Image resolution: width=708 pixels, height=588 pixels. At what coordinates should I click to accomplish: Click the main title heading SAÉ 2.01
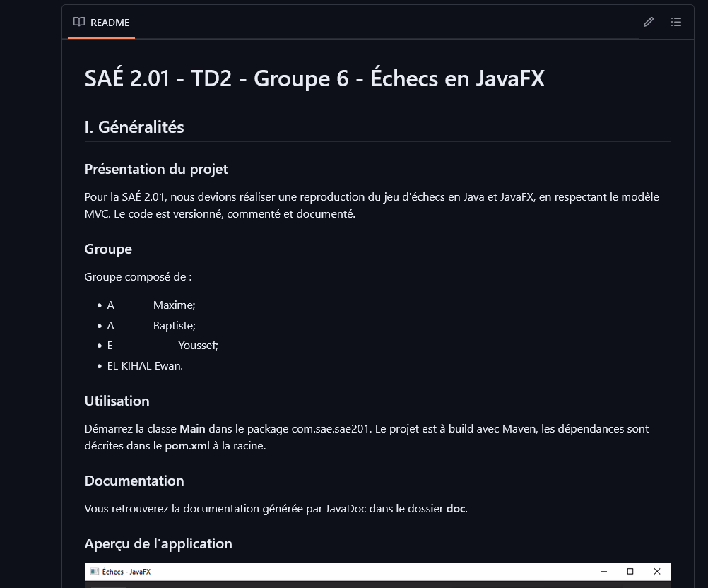314,78
